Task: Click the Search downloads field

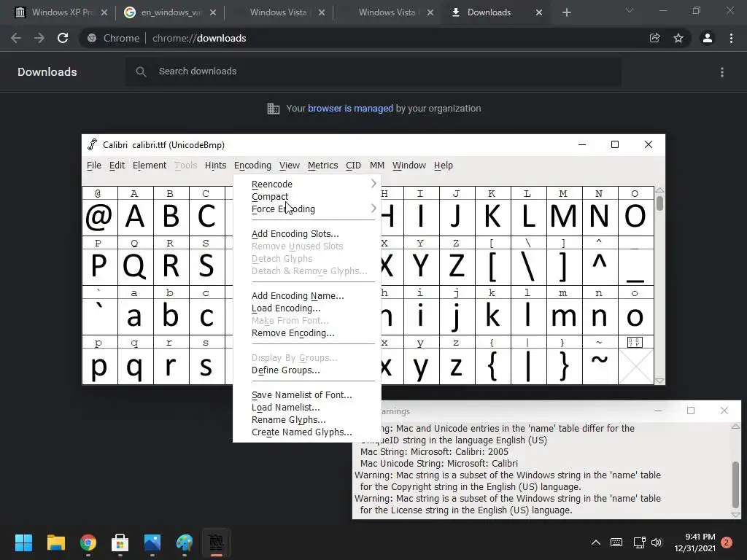Action: point(373,71)
